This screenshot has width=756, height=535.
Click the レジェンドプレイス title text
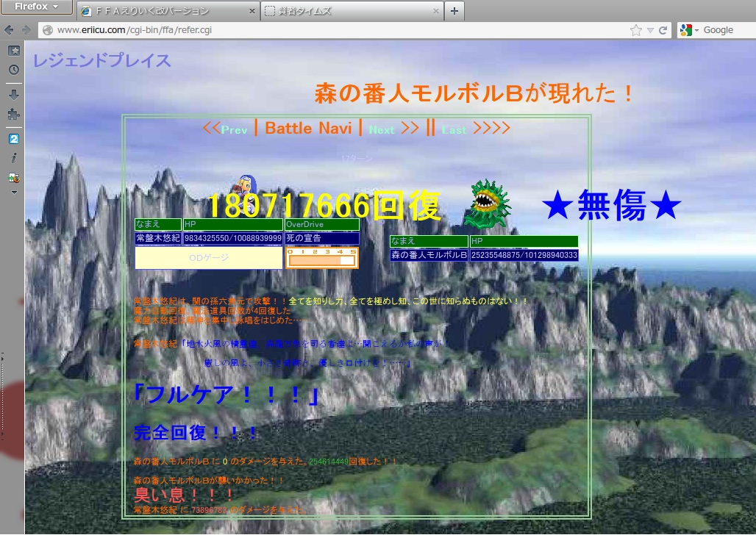click(102, 61)
